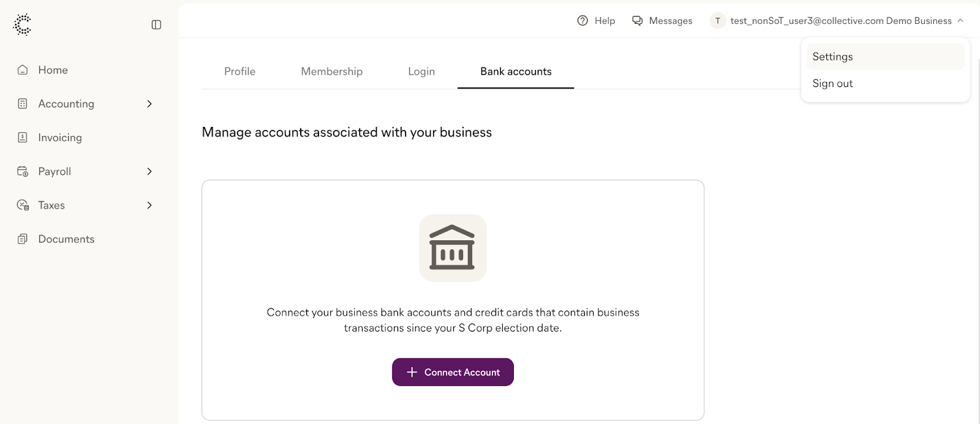This screenshot has height=424, width=980.
Task: Open the Login tab
Action: point(421,72)
